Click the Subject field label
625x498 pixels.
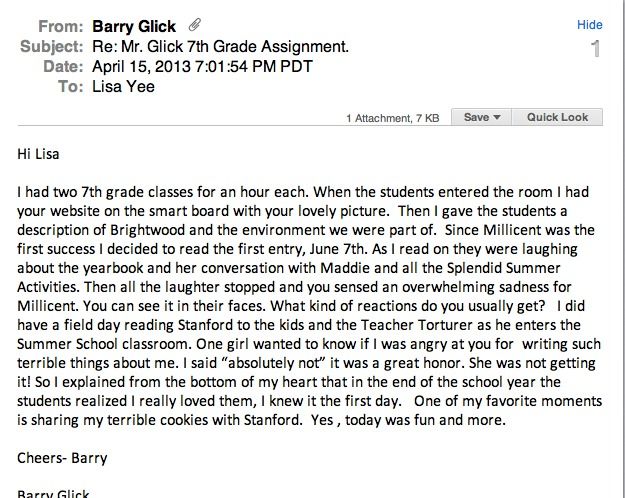coord(52,47)
